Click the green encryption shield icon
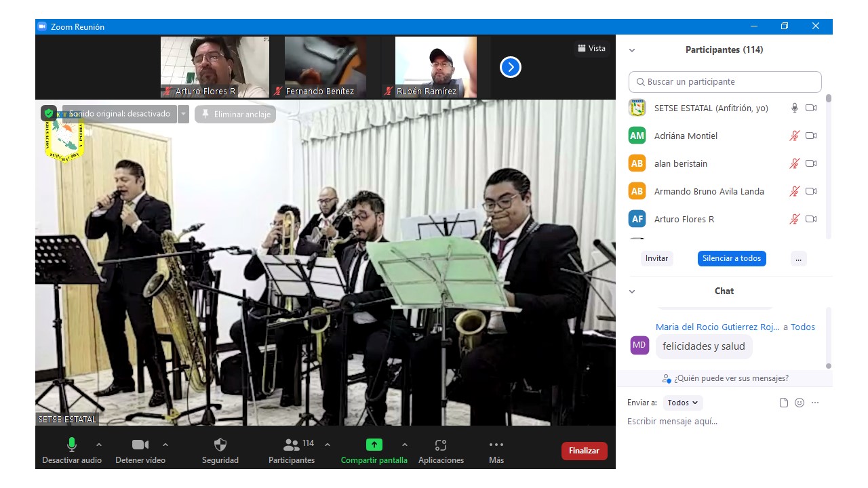 [49, 113]
